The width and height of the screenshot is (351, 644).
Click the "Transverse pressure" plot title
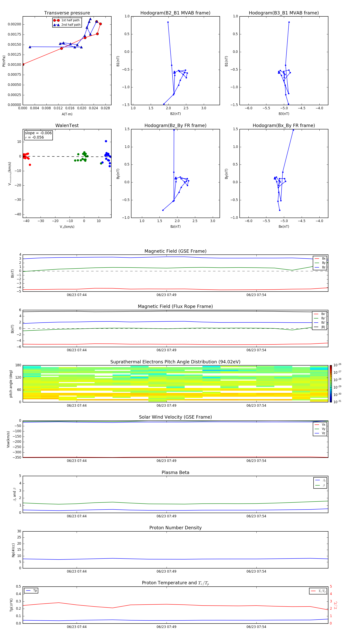point(67,13)
